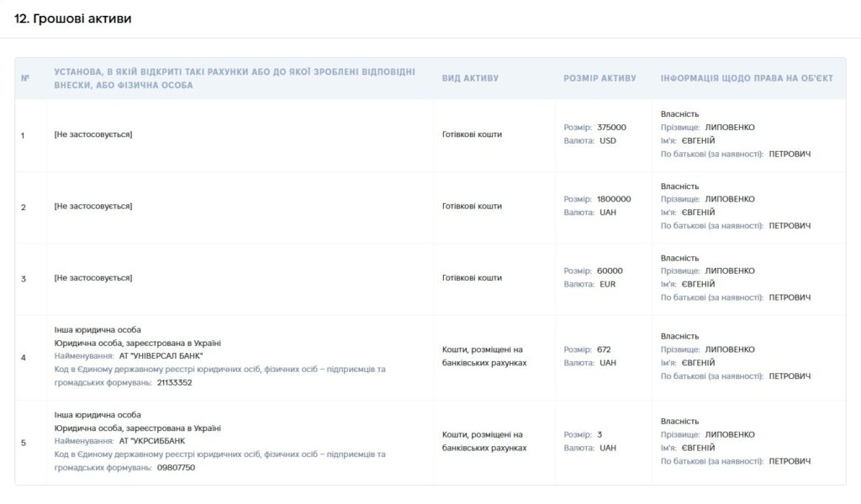Select the amount value 3 for УКРСИББАНК
Viewport: 861px width, 504px height.
(x=600, y=434)
